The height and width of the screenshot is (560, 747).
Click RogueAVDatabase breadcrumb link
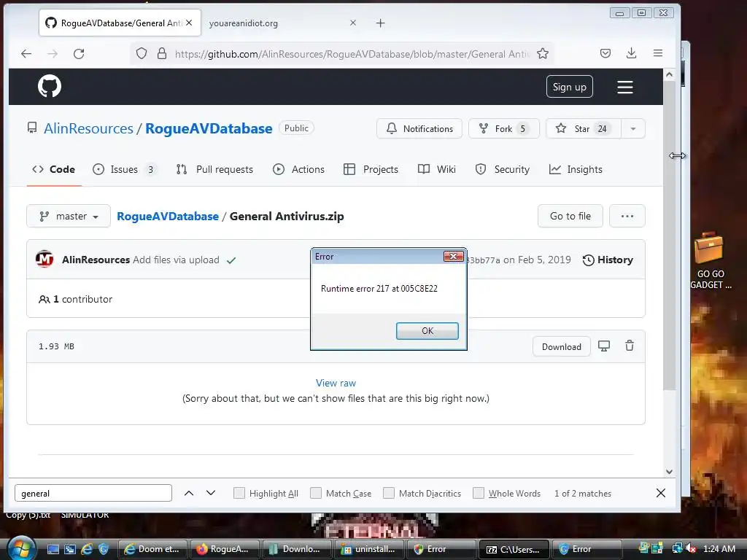click(168, 216)
